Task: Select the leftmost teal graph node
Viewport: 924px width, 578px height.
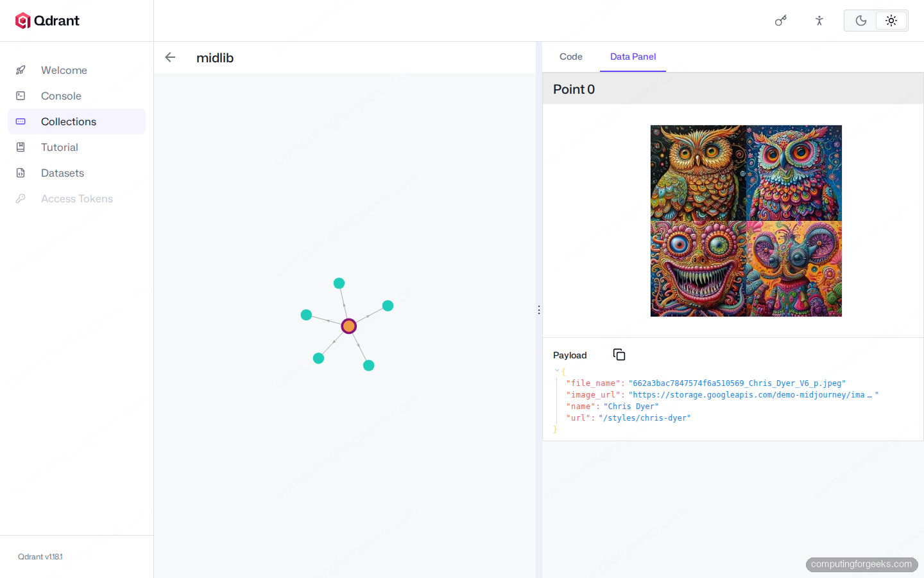Action: (x=306, y=315)
